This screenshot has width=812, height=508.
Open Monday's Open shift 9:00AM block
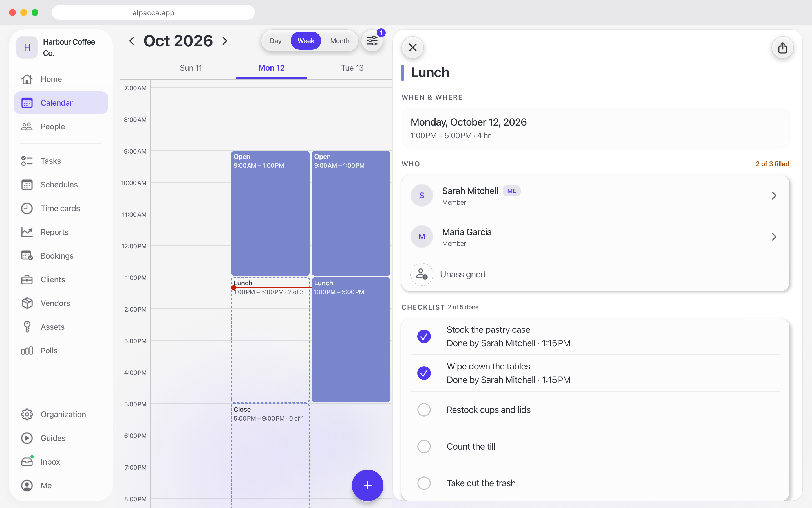point(270,213)
